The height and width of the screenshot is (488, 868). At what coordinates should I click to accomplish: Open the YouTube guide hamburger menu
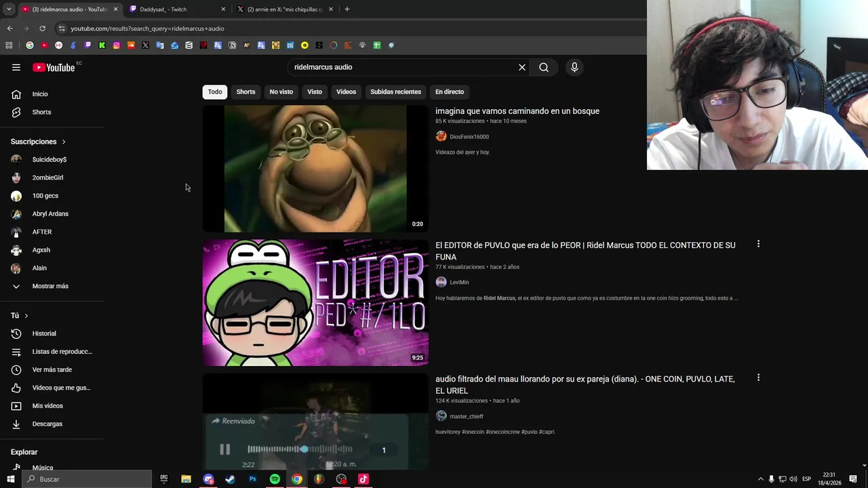coord(16,67)
